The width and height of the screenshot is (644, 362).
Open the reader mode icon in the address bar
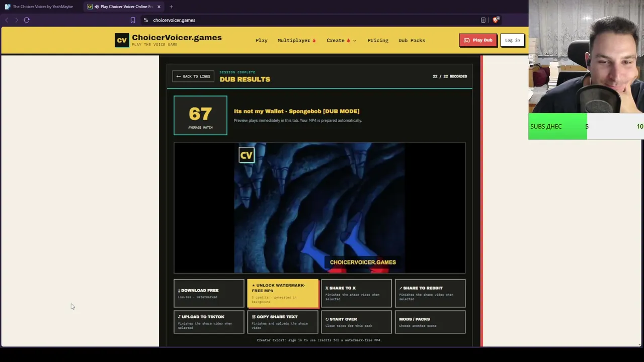click(484, 20)
